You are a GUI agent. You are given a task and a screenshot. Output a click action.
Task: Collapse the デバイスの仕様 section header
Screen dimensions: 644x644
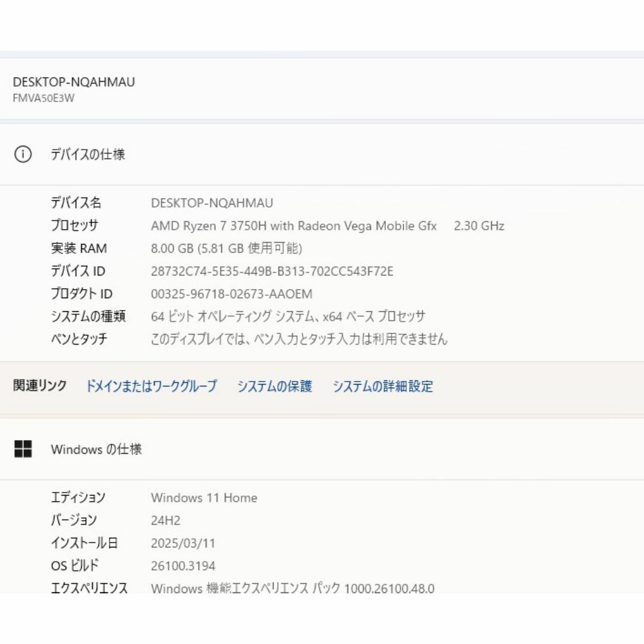[x=322, y=154]
